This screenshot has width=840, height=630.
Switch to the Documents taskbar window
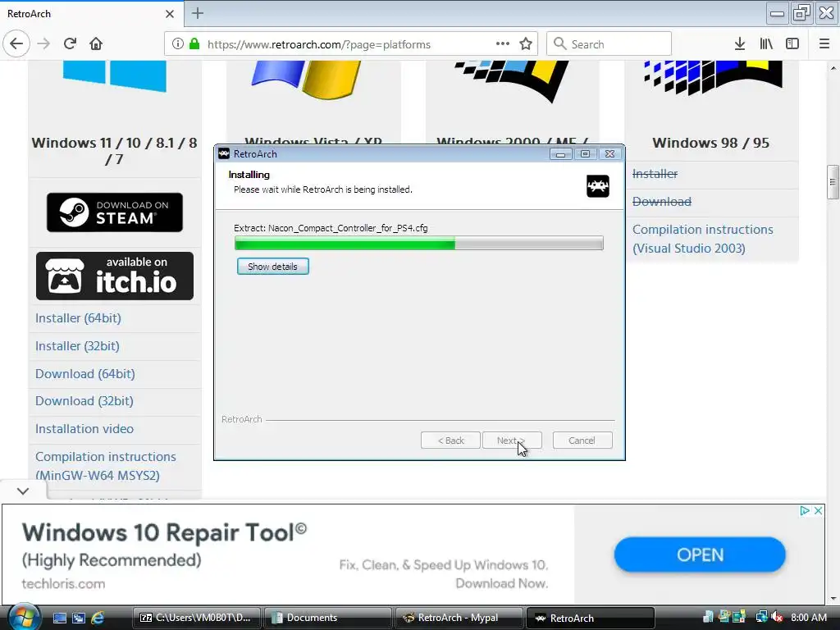[328, 618]
